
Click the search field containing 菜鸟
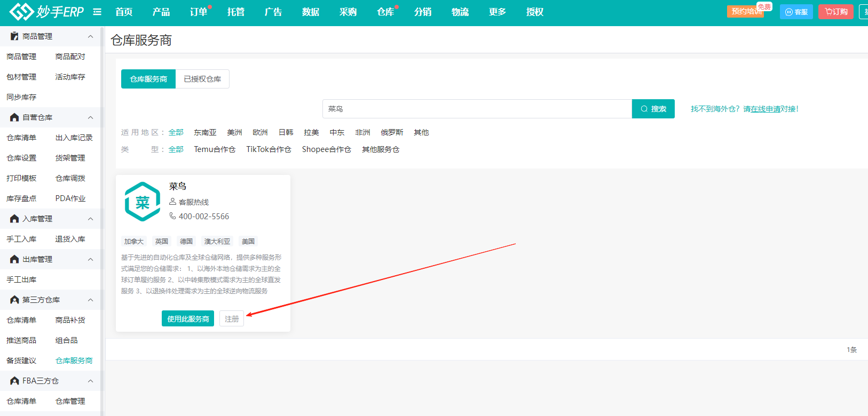477,109
